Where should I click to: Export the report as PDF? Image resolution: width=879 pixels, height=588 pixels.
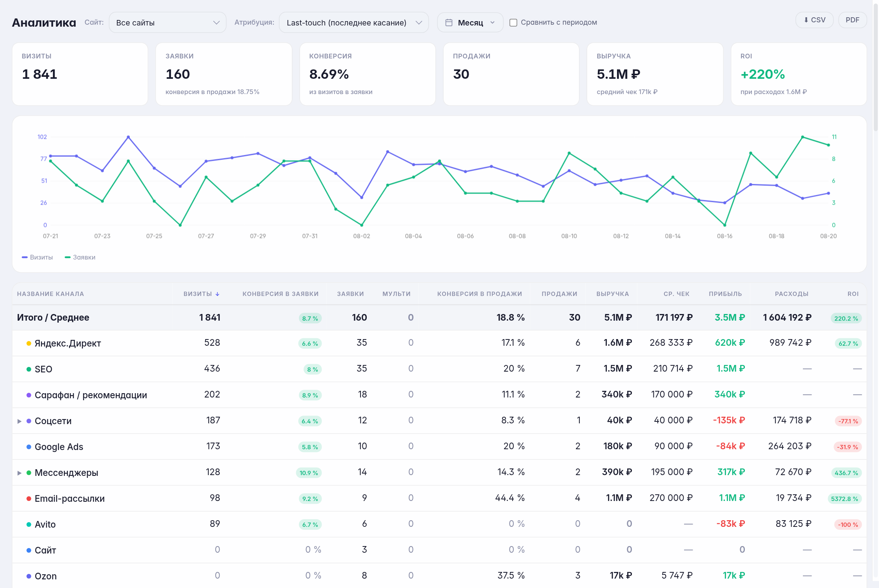852,20
